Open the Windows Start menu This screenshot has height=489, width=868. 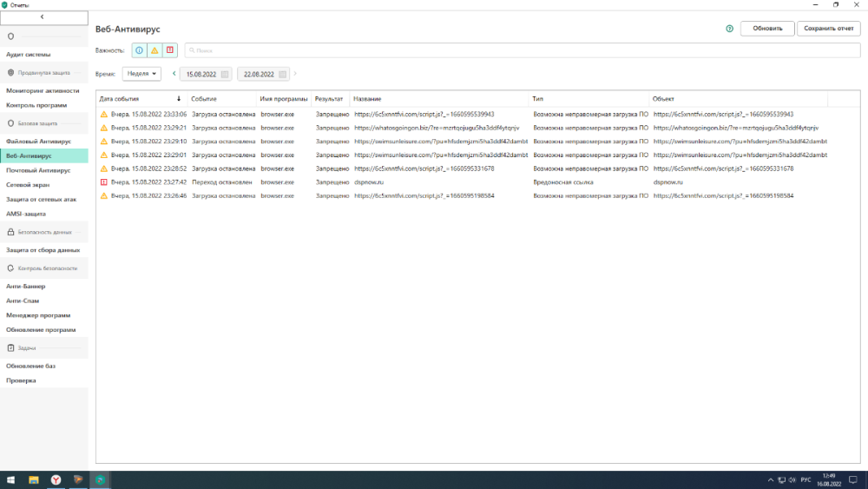(10, 479)
